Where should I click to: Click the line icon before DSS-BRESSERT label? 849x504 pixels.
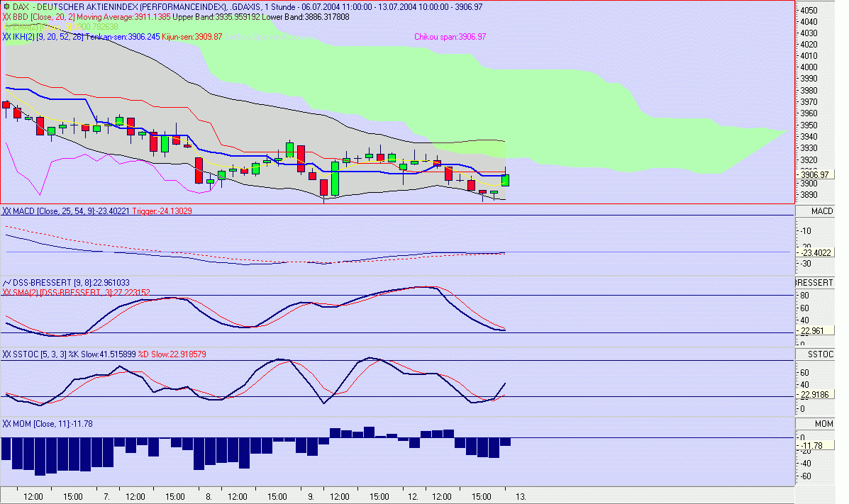point(6,283)
